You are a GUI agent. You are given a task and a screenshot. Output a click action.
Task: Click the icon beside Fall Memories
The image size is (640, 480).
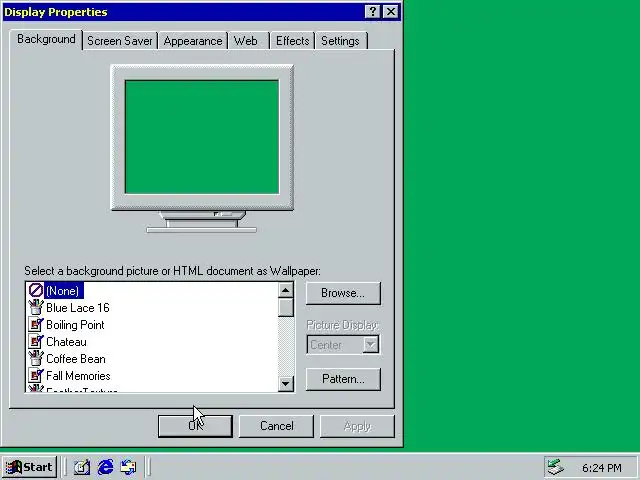pyautogui.click(x=36, y=376)
